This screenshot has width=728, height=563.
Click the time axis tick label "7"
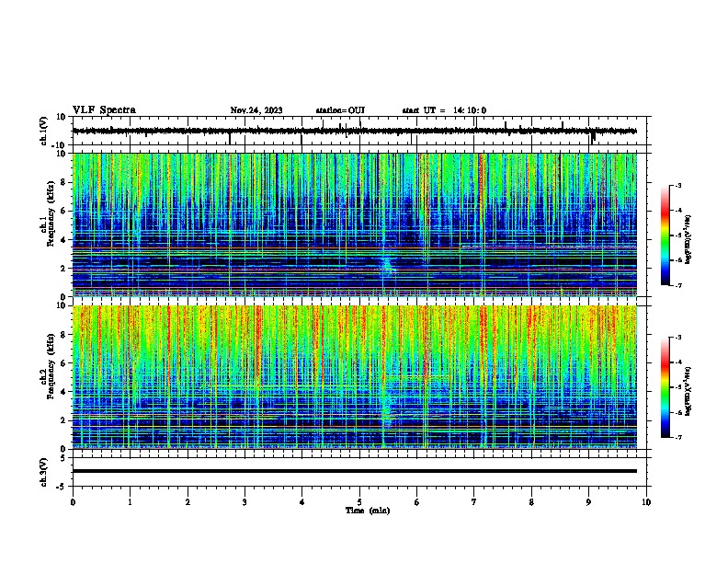tap(474, 502)
